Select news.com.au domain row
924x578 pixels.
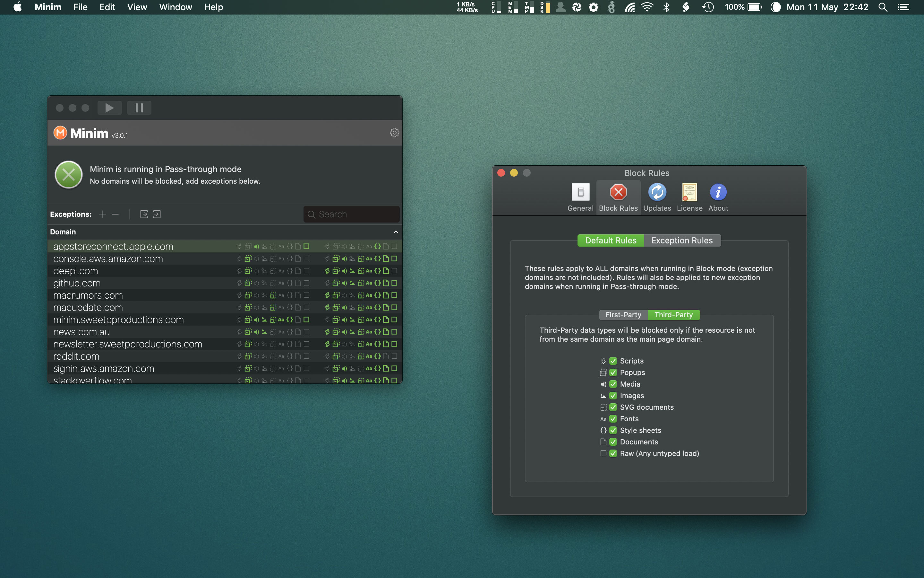pyautogui.click(x=225, y=332)
